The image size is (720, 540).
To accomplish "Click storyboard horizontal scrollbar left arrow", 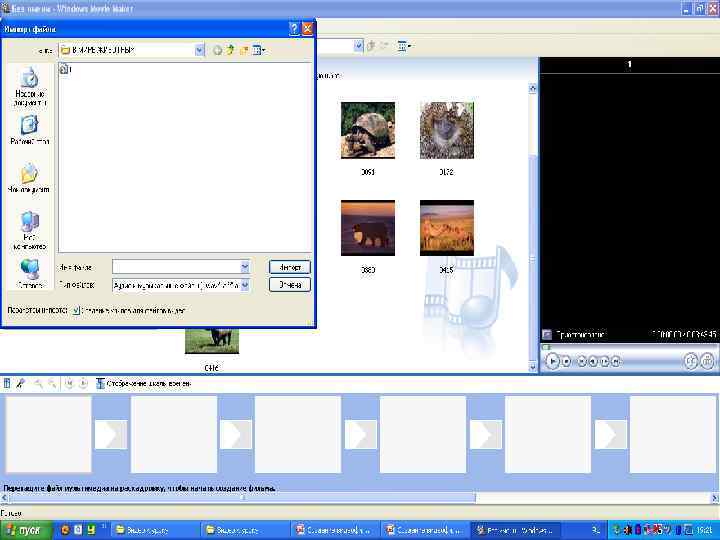I will pyautogui.click(x=4, y=497).
